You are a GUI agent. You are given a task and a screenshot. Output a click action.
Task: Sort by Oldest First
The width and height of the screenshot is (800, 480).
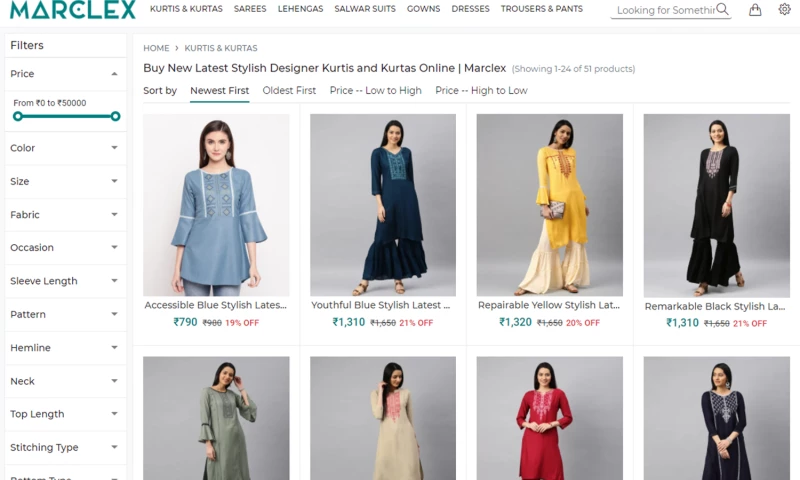[289, 91]
